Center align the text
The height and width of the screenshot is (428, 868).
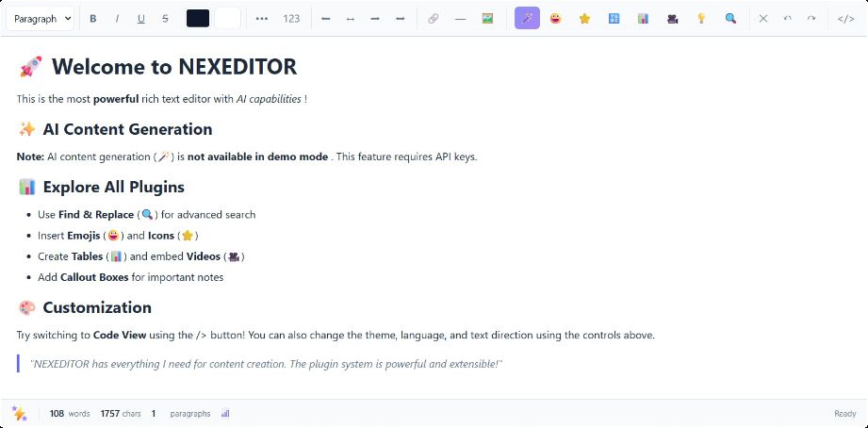click(351, 18)
